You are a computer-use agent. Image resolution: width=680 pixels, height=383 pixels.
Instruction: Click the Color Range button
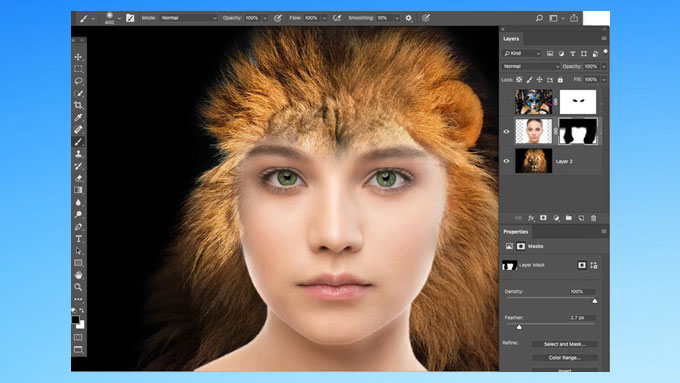coord(565,357)
